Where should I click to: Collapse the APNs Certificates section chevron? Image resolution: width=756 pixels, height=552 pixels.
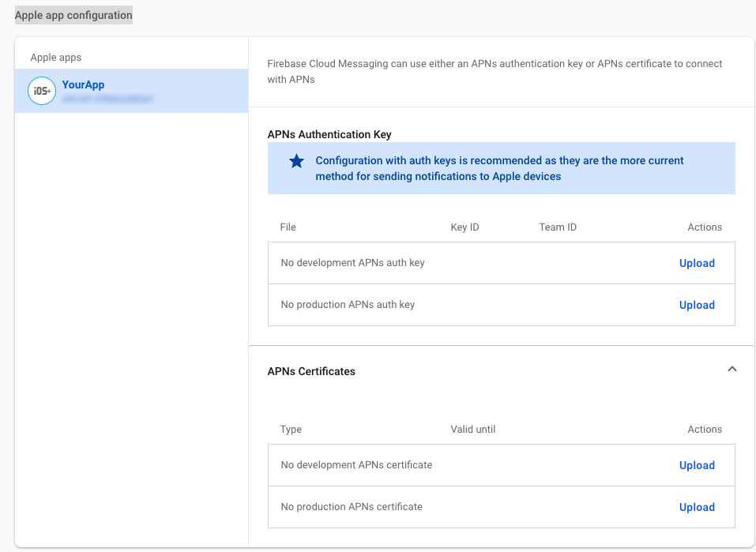(x=732, y=369)
